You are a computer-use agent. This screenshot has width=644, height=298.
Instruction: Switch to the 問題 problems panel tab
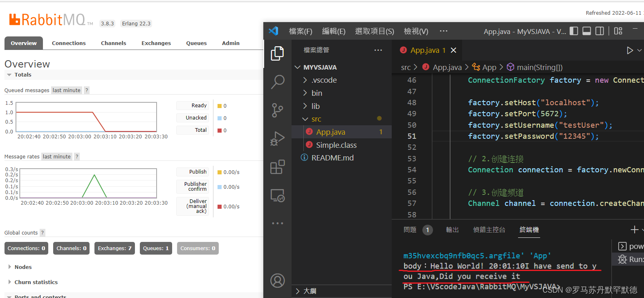coord(410,230)
